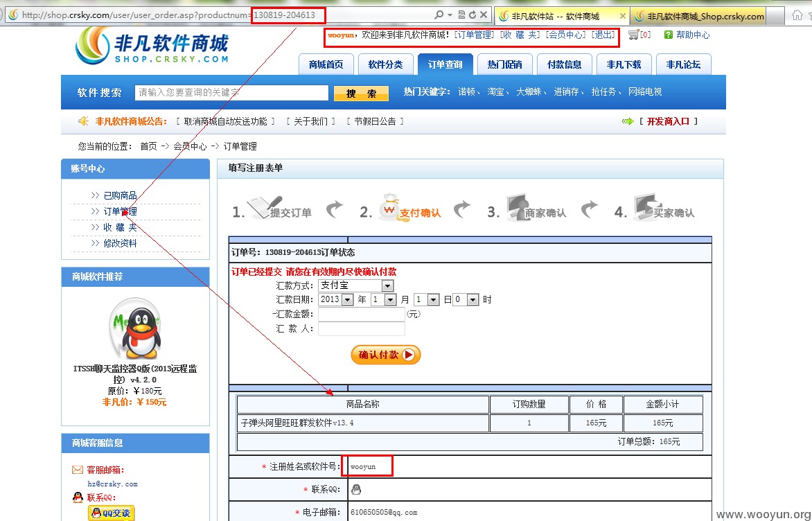
Task: Click the QQ交谈 chat button
Action: (112, 513)
